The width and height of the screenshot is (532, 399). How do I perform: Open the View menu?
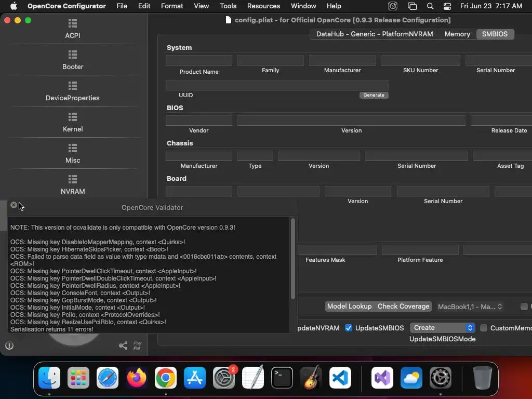(201, 6)
